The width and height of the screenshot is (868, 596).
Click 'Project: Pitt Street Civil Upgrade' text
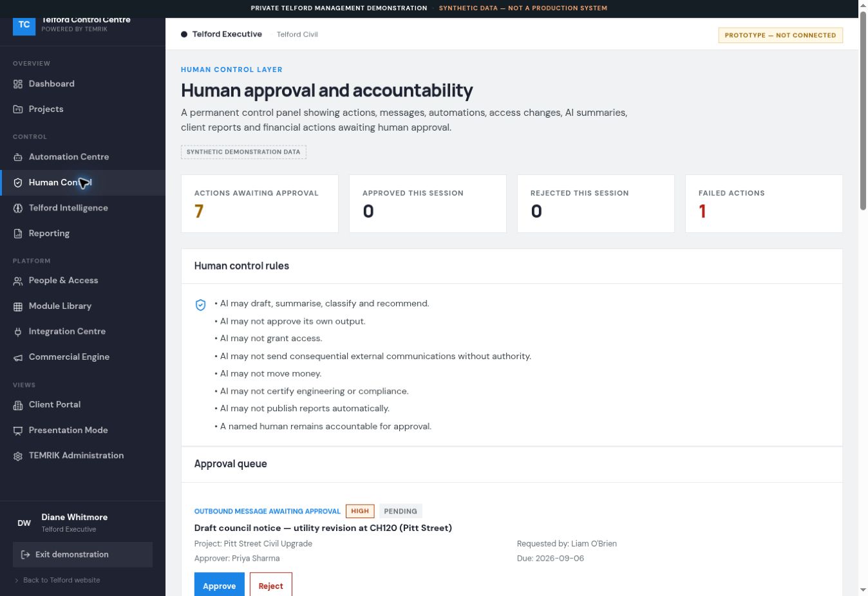click(253, 544)
